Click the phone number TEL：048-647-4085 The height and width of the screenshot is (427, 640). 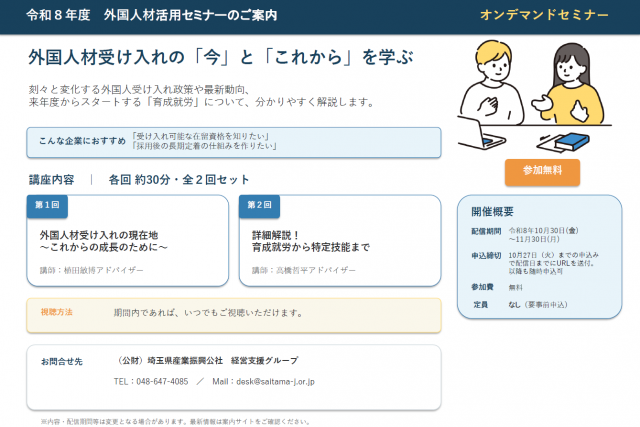coord(151,382)
